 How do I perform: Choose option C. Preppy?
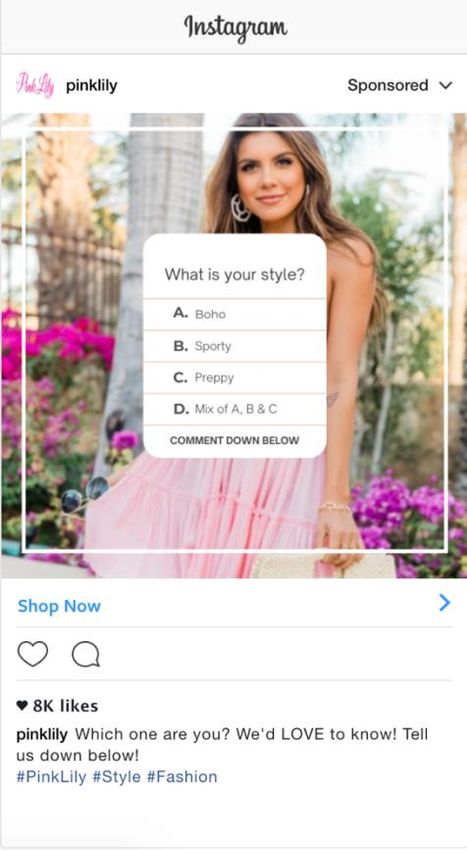pyautogui.click(x=235, y=378)
